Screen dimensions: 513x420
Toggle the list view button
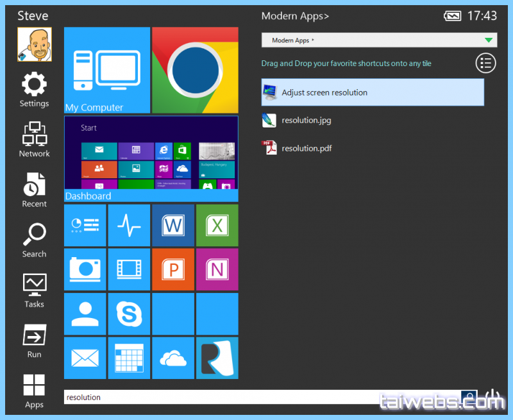[x=486, y=63]
